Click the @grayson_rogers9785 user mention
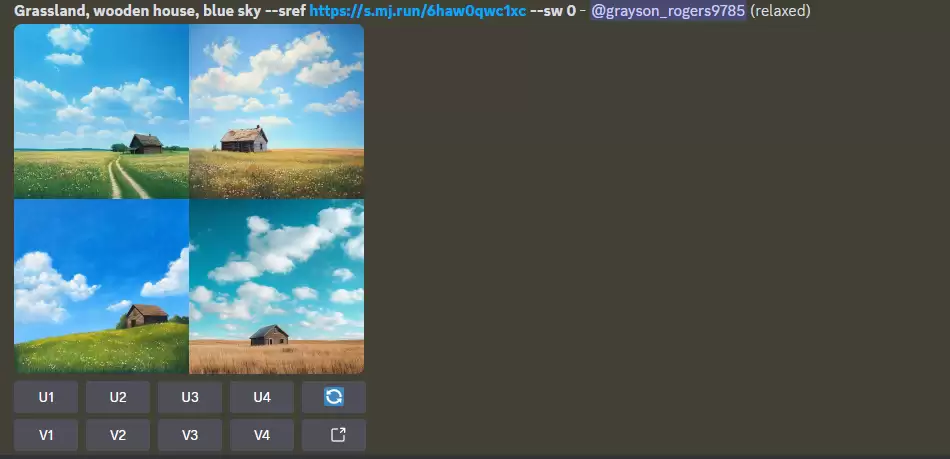Viewport: 950px width, 459px height. click(668, 11)
